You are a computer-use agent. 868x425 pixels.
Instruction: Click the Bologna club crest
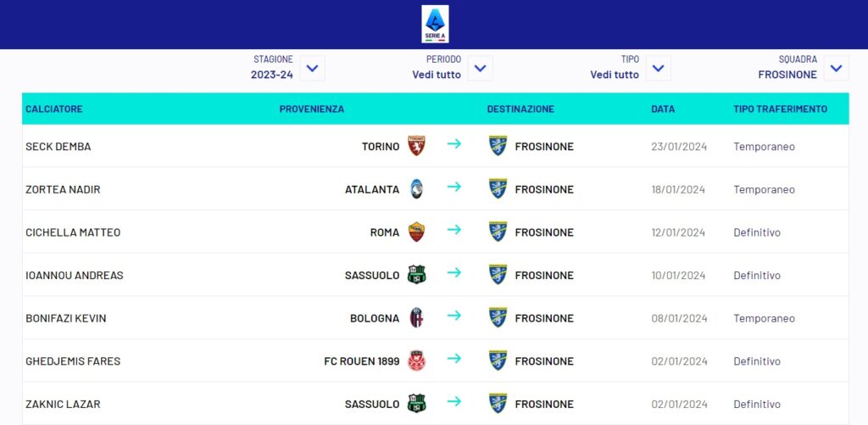pyautogui.click(x=416, y=317)
